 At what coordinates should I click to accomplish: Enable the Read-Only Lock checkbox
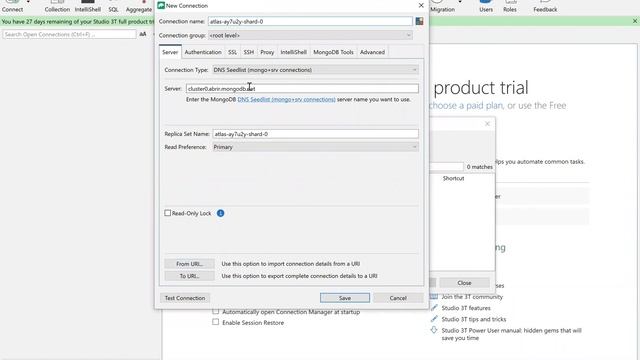(x=167, y=213)
